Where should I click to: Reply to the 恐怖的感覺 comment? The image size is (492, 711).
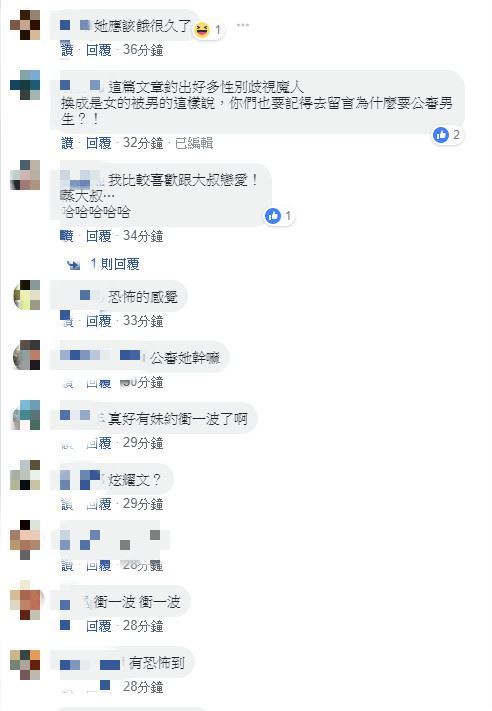(x=98, y=321)
